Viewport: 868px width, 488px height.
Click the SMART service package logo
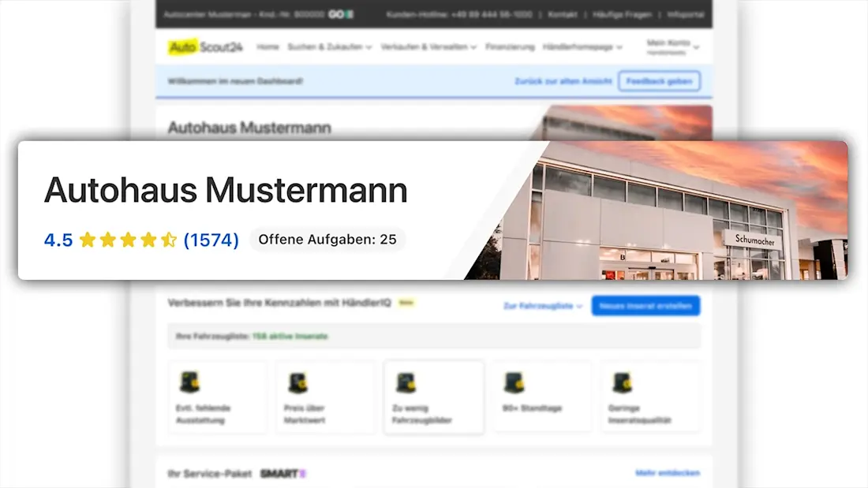(x=282, y=473)
